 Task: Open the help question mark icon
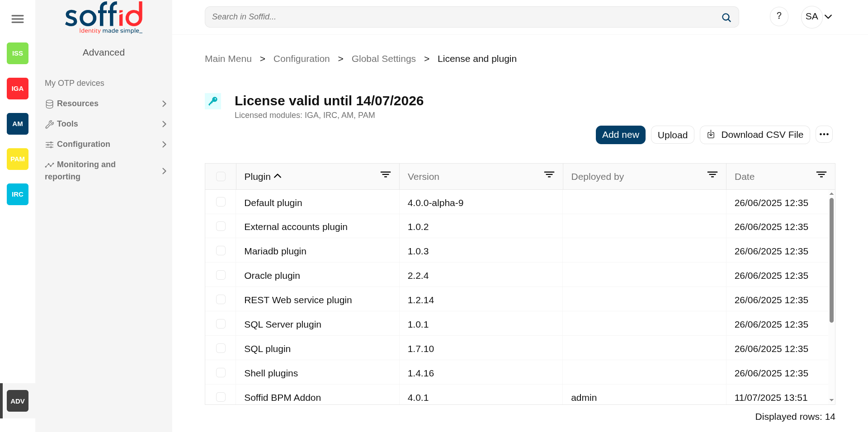(779, 16)
